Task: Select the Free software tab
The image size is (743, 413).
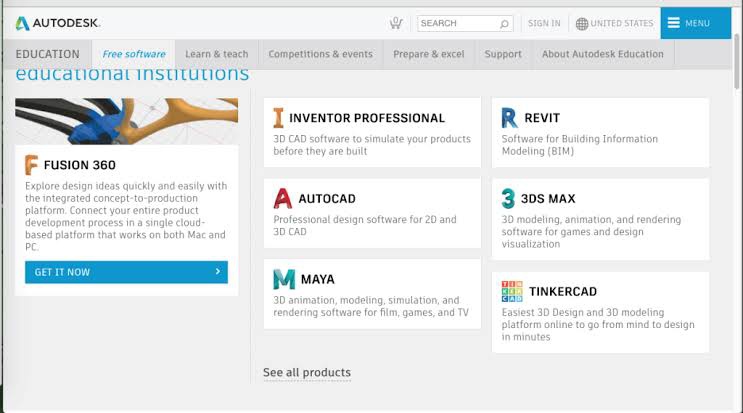Action: [134, 54]
